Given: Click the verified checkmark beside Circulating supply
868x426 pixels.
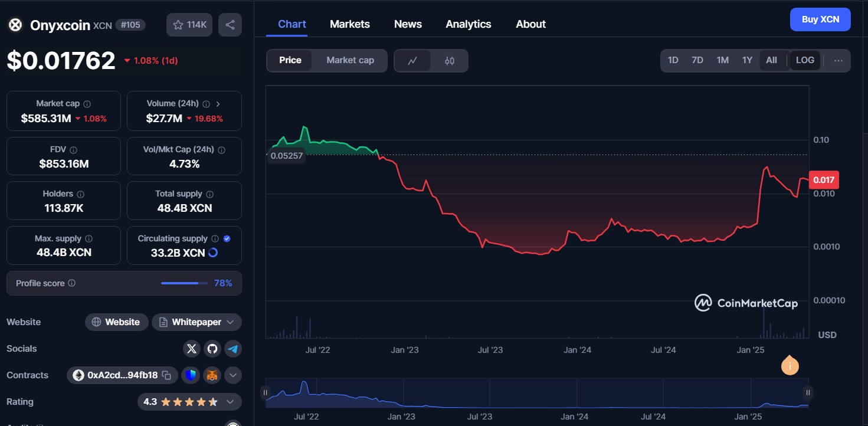Looking at the screenshot, I should pos(227,239).
